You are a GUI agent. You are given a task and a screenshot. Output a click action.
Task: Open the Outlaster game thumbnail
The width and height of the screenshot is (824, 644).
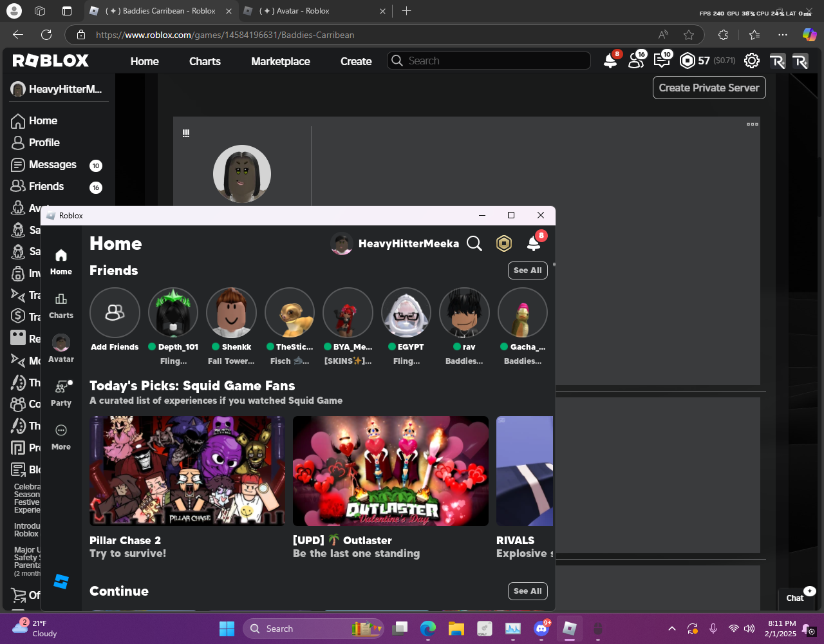(x=391, y=471)
